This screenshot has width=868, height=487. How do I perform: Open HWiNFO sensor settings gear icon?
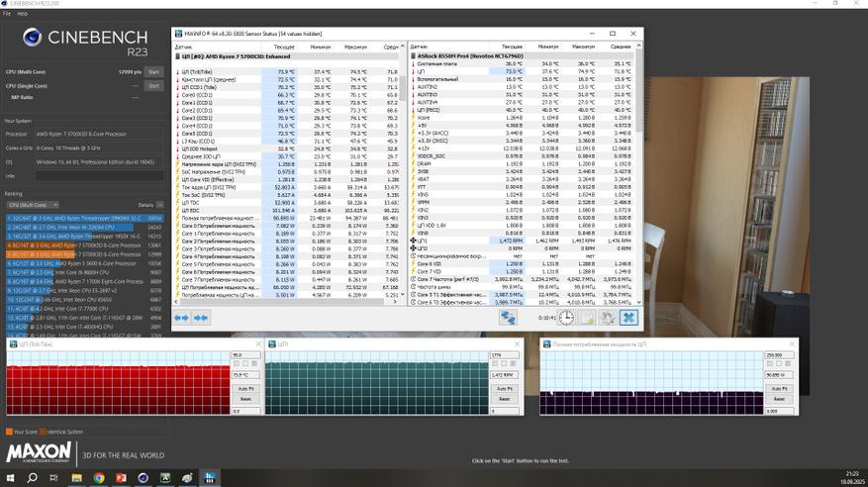pyautogui.click(x=608, y=318)
